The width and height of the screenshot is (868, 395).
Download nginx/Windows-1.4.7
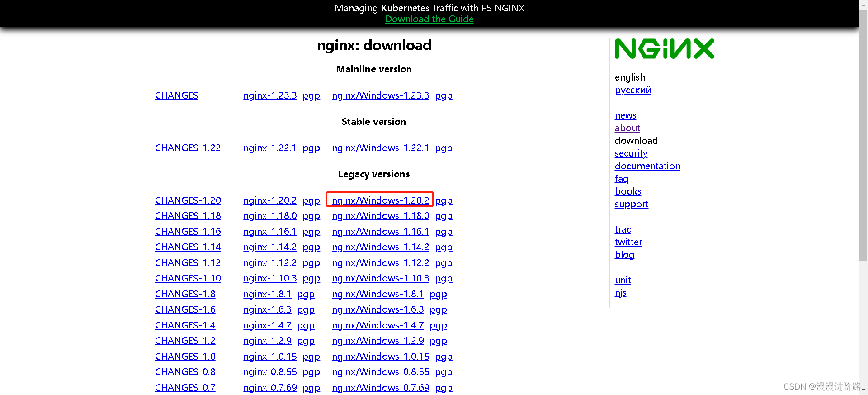pos(377,325)
